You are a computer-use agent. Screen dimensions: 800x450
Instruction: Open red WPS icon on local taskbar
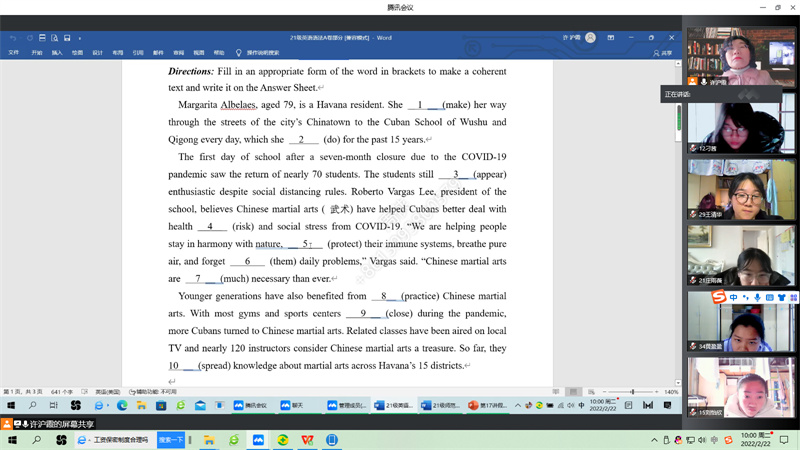(307, 440)
